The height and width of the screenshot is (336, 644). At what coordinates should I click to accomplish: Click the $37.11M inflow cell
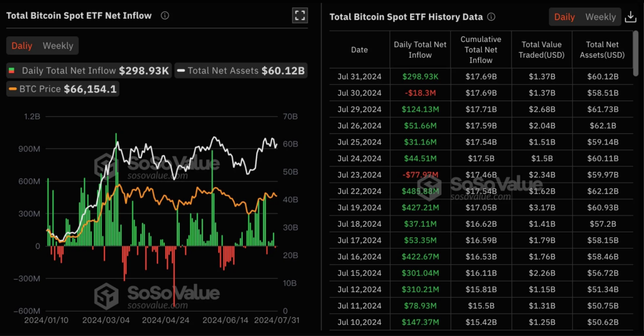coord(420,224)
